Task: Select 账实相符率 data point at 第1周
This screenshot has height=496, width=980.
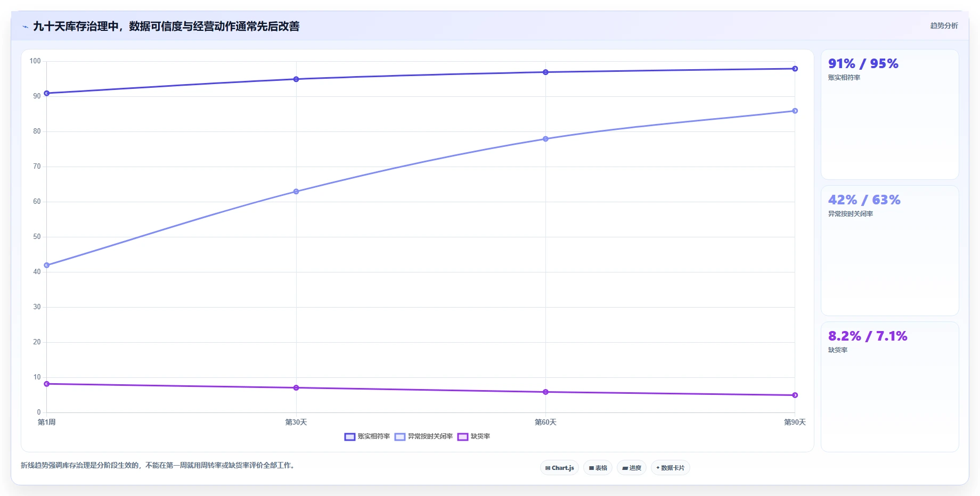Action: click(x=47, y=93)
